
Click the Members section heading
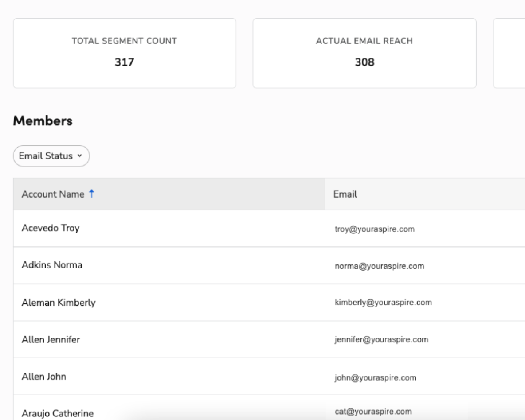43,121
